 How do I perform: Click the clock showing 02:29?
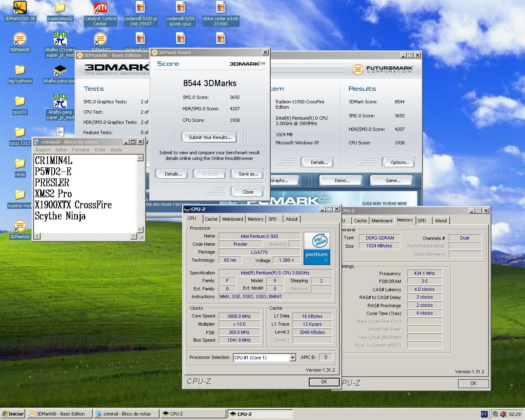pyautogui.click(x=514, y=414)
